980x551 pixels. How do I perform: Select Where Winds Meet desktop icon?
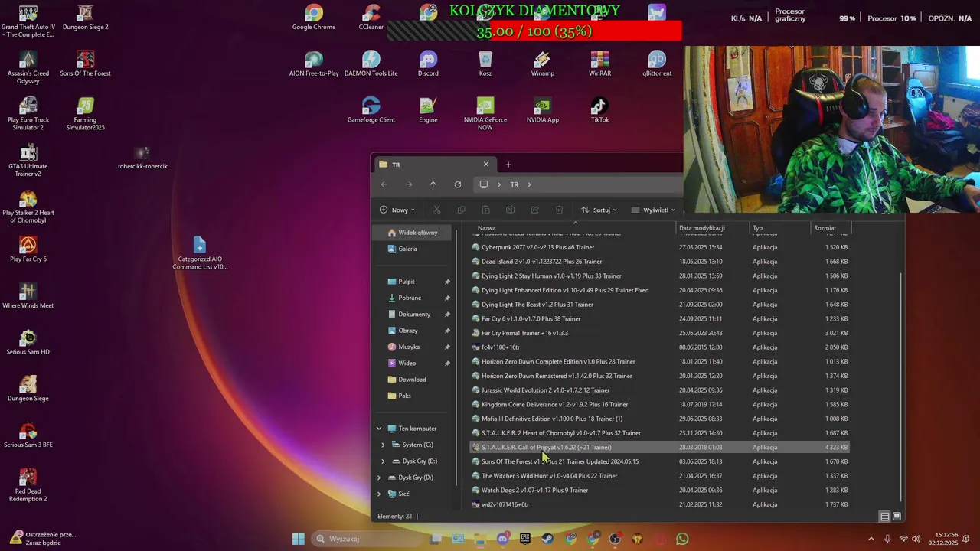[28, 295]
